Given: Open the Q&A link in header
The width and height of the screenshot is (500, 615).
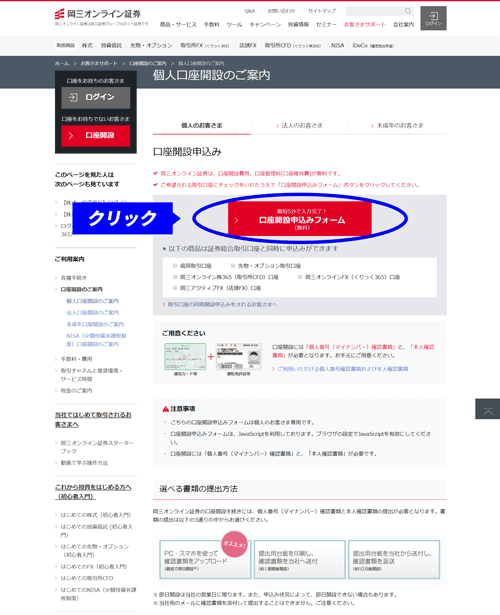Looking at the screenshot, I should [249, 11].
